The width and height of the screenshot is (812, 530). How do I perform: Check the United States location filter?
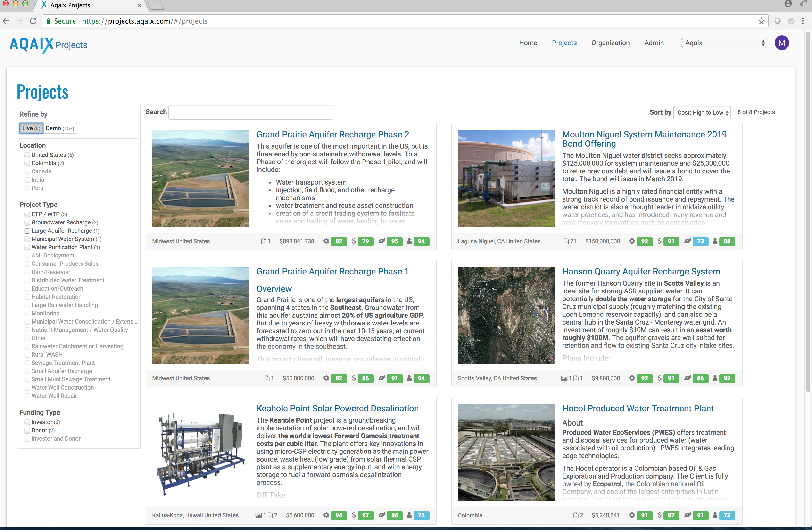(27, 155)
